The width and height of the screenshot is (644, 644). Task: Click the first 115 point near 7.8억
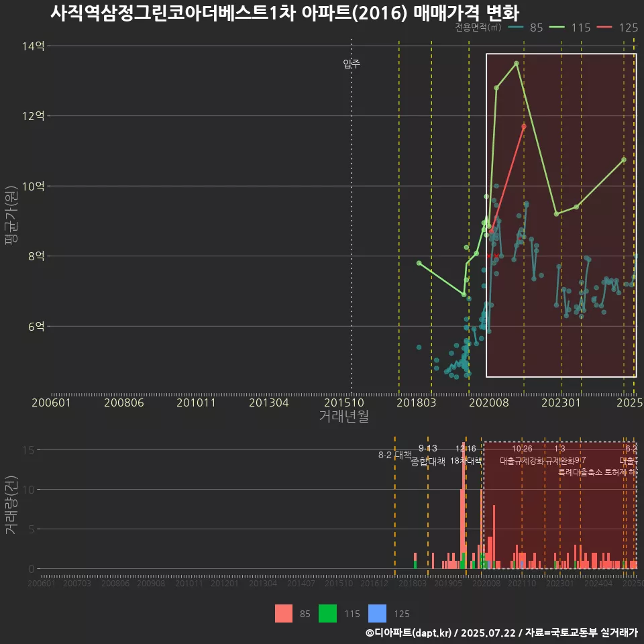tap(419, 263)
